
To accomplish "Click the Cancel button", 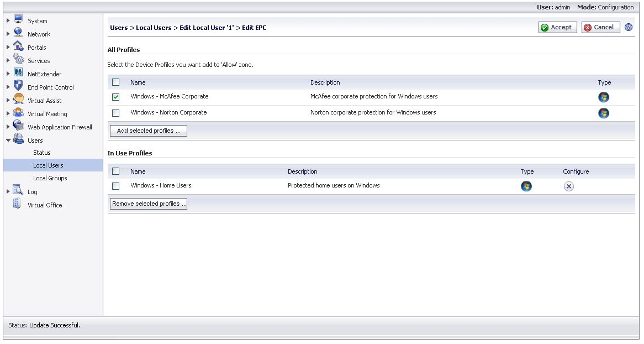I will click(600, 27).
